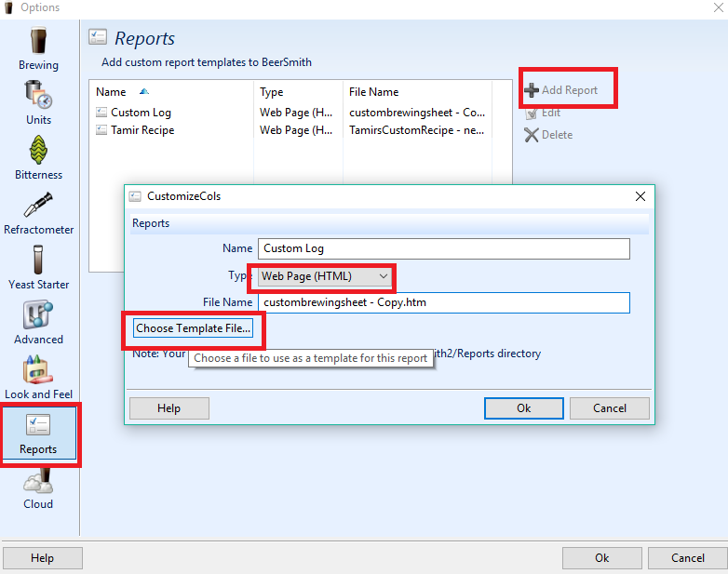The width and height of the screenshot is (728, 574).
Task: Open the Cloud options page
Action: click(x=38, y=489)
